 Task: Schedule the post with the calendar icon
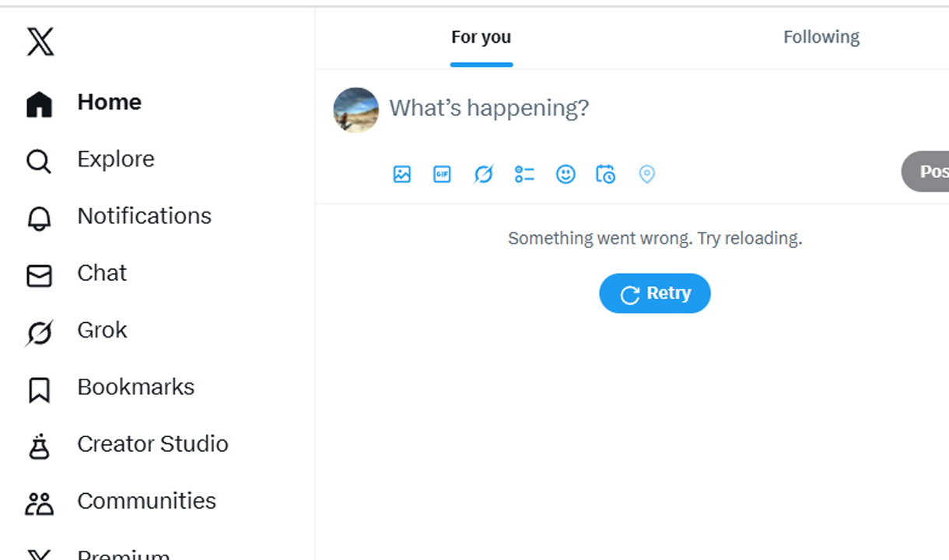click(x=605, y=174)
